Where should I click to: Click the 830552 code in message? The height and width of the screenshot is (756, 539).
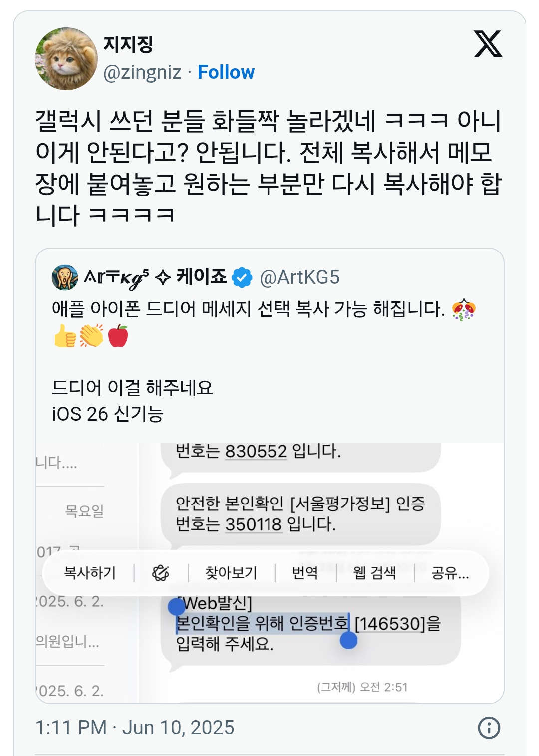(x=256, y=451)
